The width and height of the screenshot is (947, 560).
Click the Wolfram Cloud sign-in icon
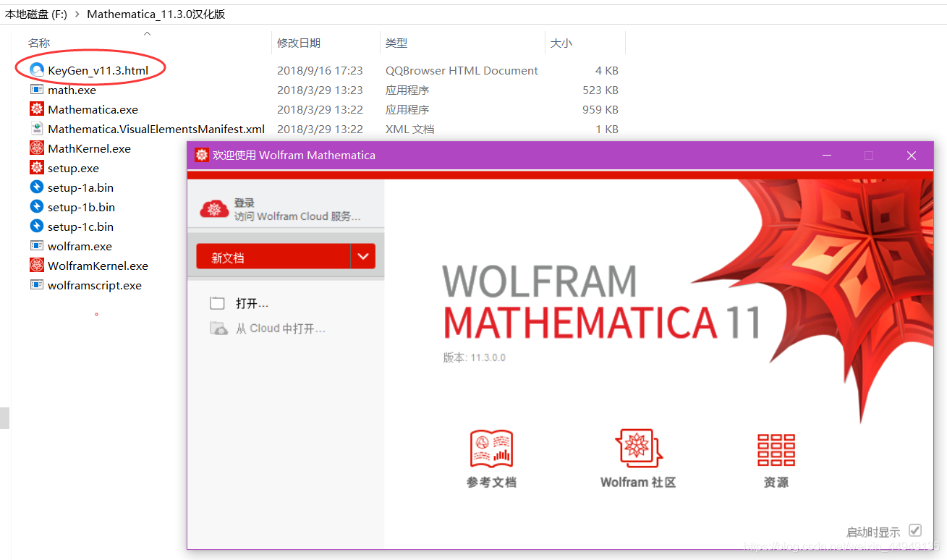[214, 209]
